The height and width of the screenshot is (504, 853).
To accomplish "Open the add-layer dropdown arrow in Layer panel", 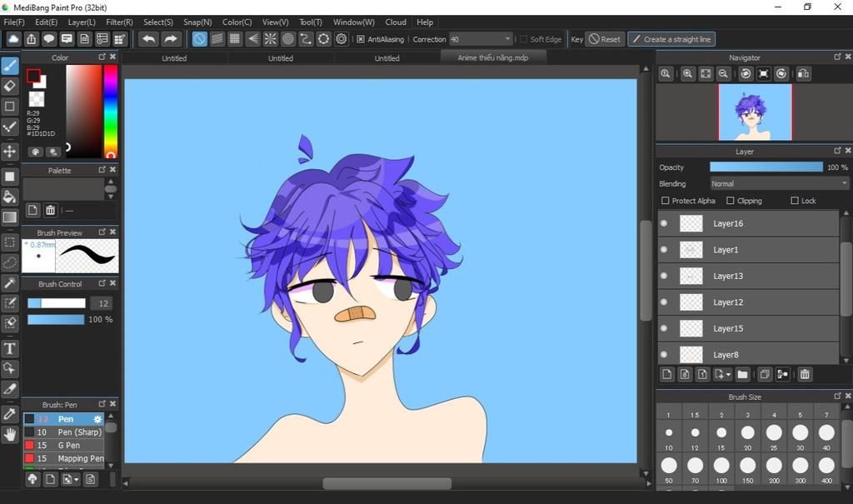I will [x=728, y=375].
